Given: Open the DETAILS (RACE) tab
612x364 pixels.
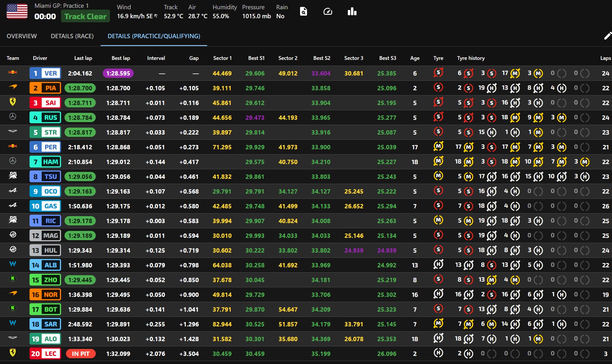Looking at the screenshot, I should pyautogui.click(x=72, y=36).
